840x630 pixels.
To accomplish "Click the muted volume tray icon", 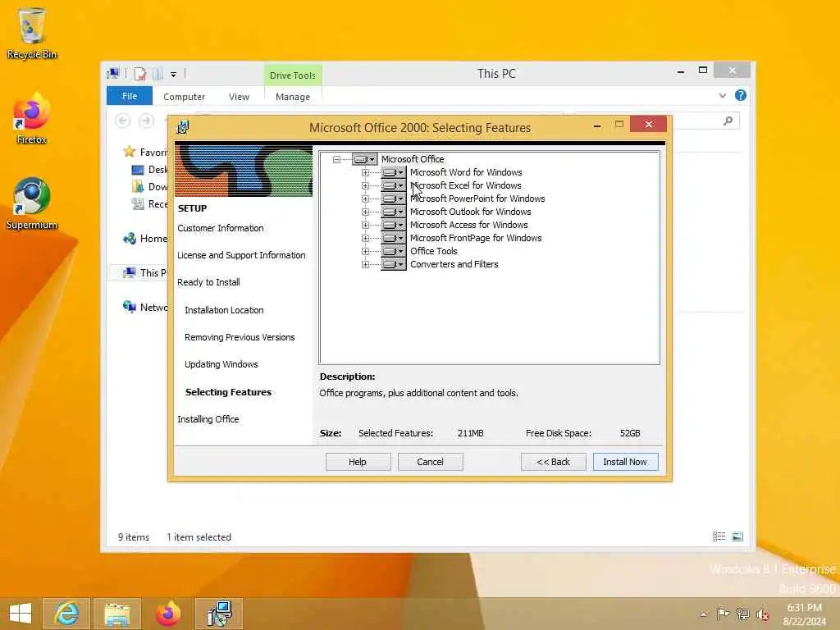I will click(x=762, y=614).
